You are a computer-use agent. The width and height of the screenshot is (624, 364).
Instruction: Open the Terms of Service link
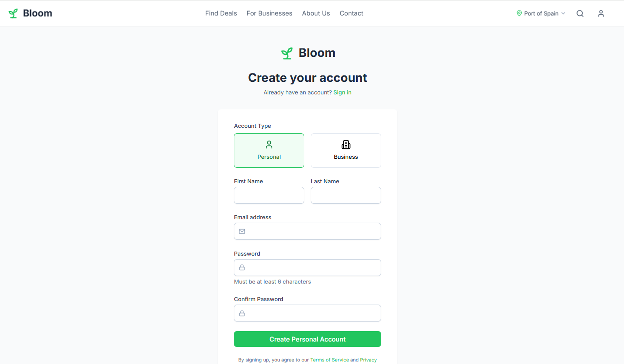329,360
